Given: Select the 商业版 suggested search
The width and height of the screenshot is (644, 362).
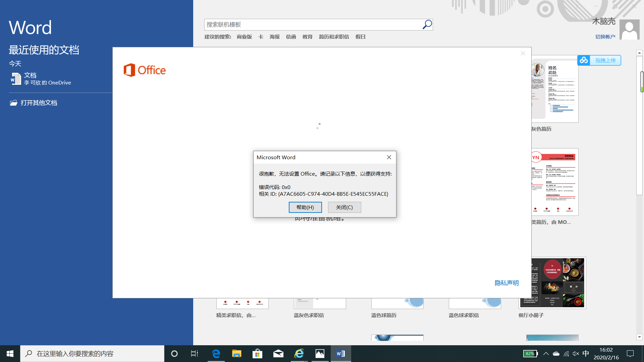Looking at the screenshot, I should tap(244, 37).
